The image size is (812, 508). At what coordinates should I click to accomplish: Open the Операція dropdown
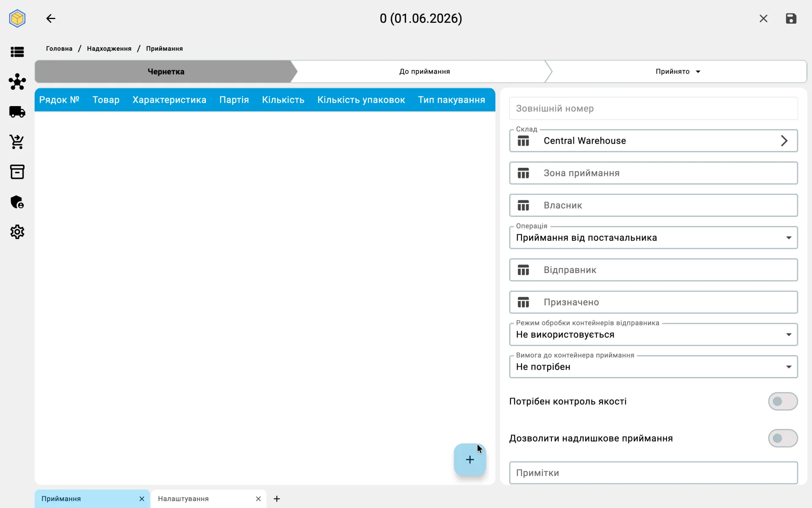pyautogui.click(x=653, y=238)
